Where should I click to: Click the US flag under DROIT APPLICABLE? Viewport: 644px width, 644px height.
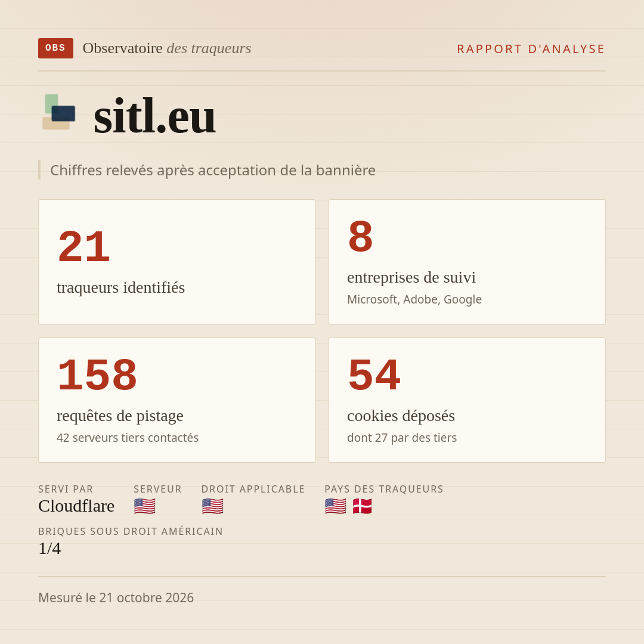(x=213, y=506)
